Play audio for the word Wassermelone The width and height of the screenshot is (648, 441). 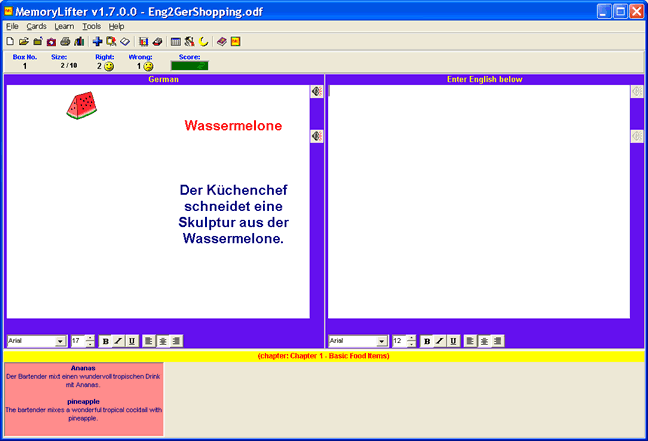317,92
